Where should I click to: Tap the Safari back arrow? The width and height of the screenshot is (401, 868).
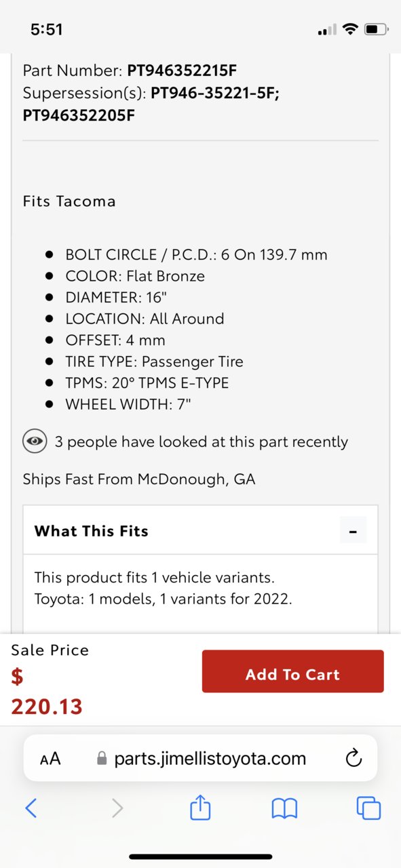pos(31,808)
